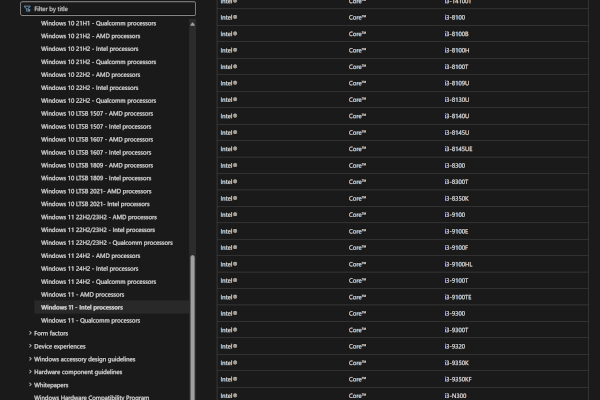Open Windows 10 LTSB 1809 - AMD processors

[96, 165]
